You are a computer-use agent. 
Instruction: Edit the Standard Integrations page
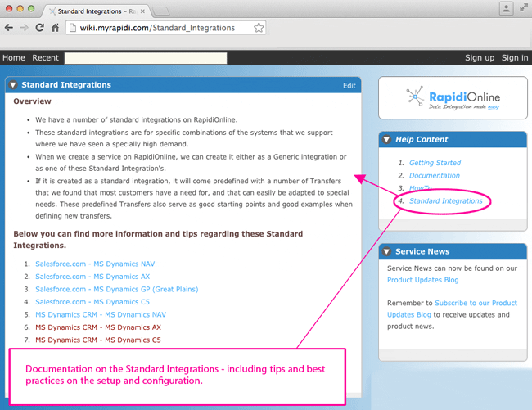coord(349,85)
